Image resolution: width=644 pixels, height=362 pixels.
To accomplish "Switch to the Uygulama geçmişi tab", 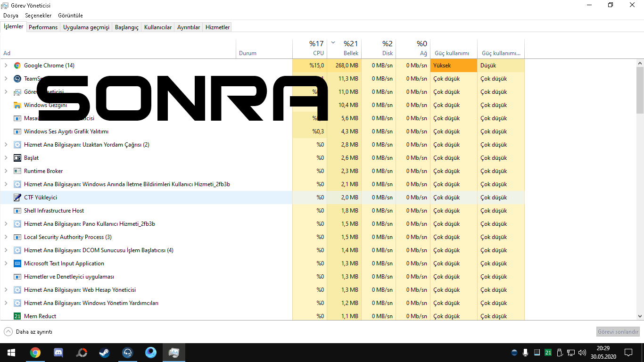I will [86, 27].
